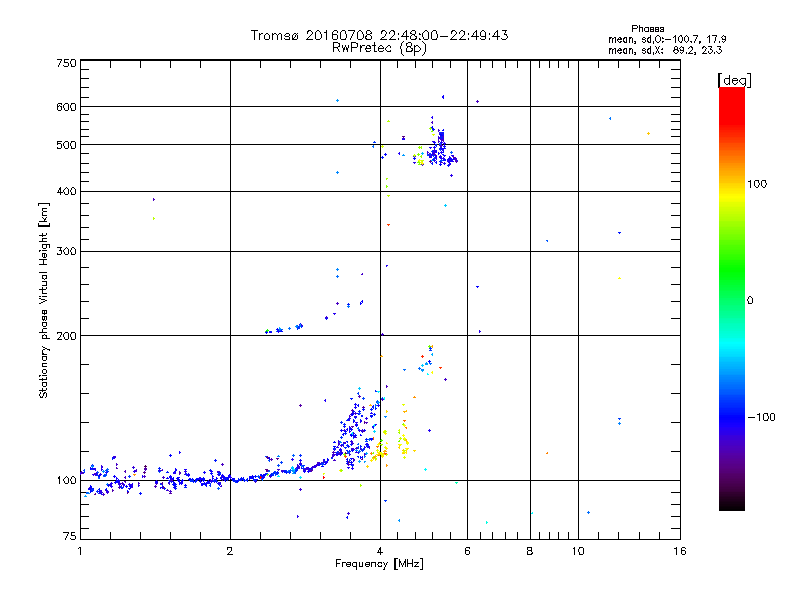Click the 'Frequency [MHz]' axis title
The width and height of the screenshot is (800, 600).
(379, 564)
